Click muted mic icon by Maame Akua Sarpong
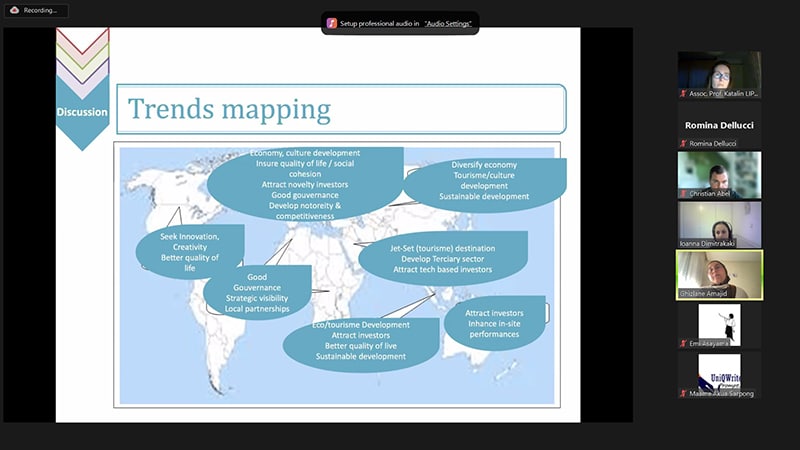The width and height of the screenshot is (800, 450). tap(683, 393)
